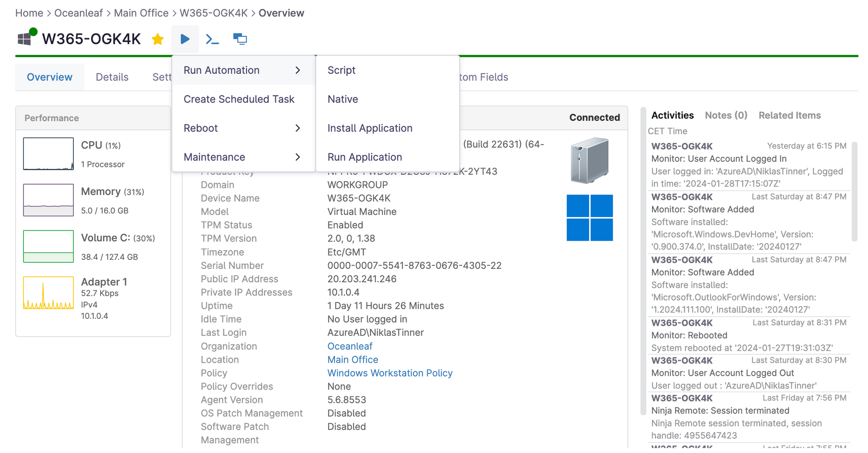Open W365-OGK4K in the breadcrumb
Screen dimensions: 868x453
(214, 13)
